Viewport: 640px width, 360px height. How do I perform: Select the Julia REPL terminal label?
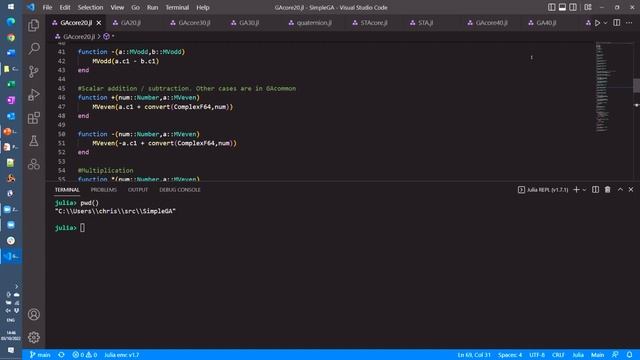tap(543, 190)
